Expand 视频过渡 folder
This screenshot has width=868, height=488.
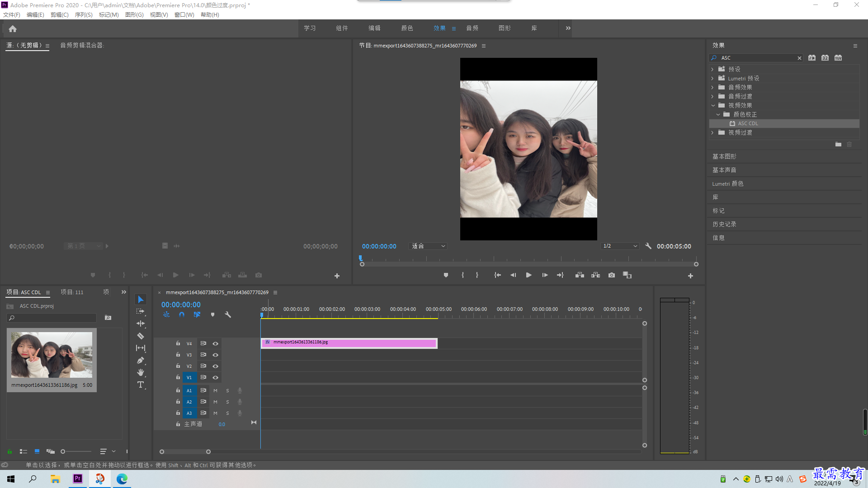click(712, 132)
